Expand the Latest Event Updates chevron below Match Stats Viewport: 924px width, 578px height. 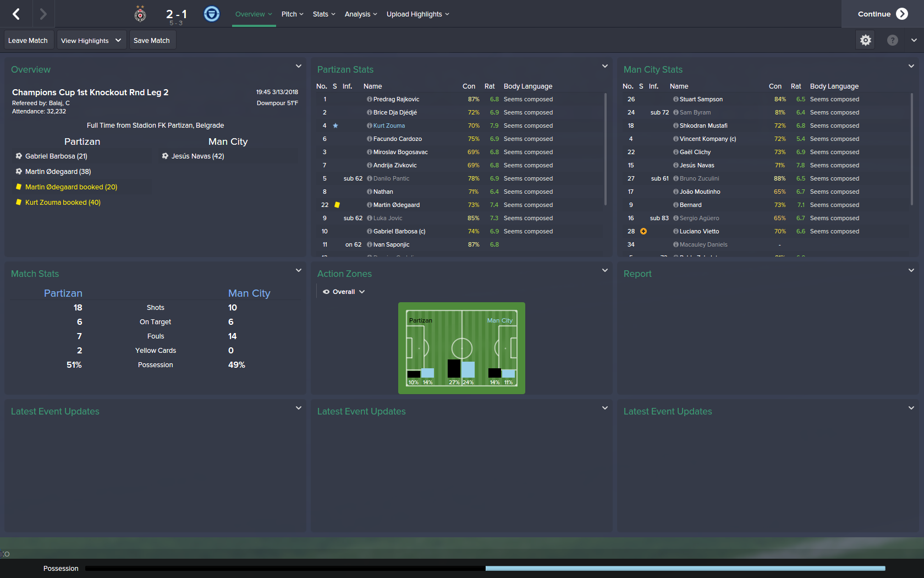point(299,408)
